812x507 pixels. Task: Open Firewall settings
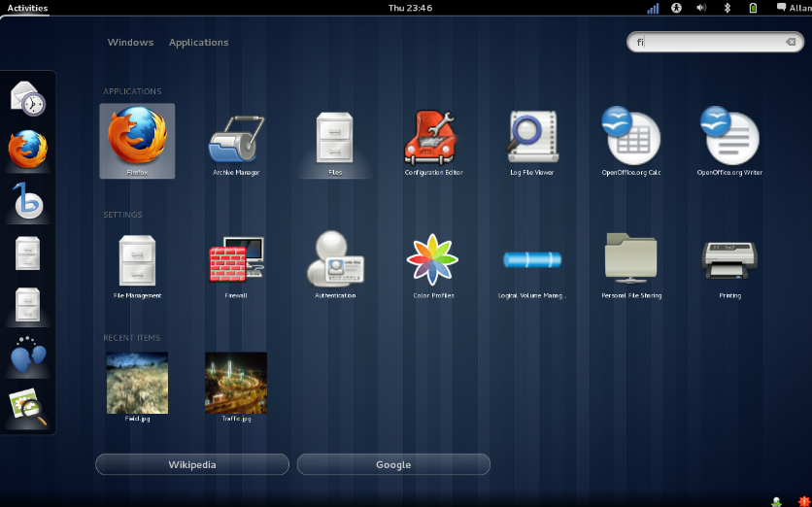pos(236,264)
